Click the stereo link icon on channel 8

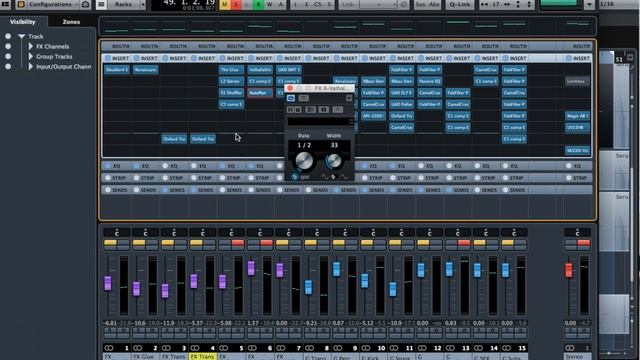[309, 348]
